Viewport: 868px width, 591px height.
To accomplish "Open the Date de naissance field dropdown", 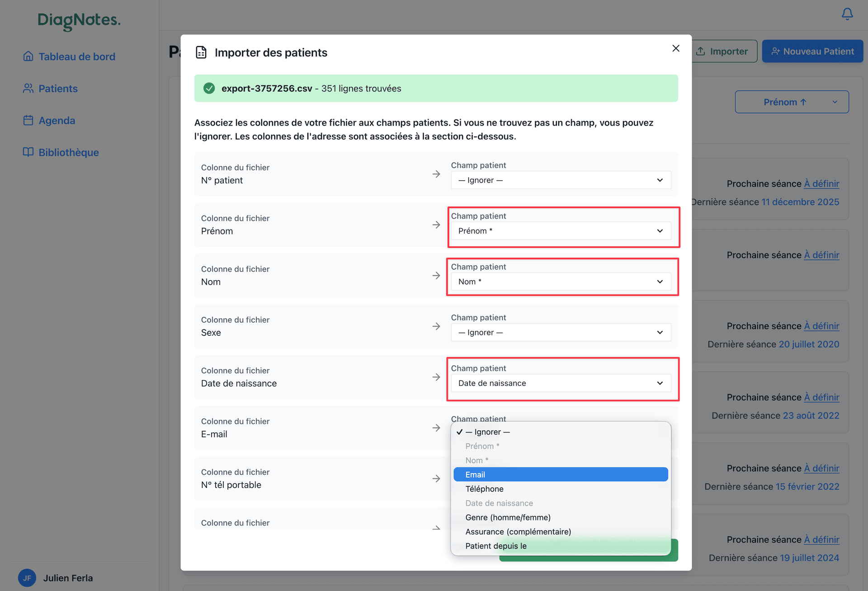I will point(561,383).
